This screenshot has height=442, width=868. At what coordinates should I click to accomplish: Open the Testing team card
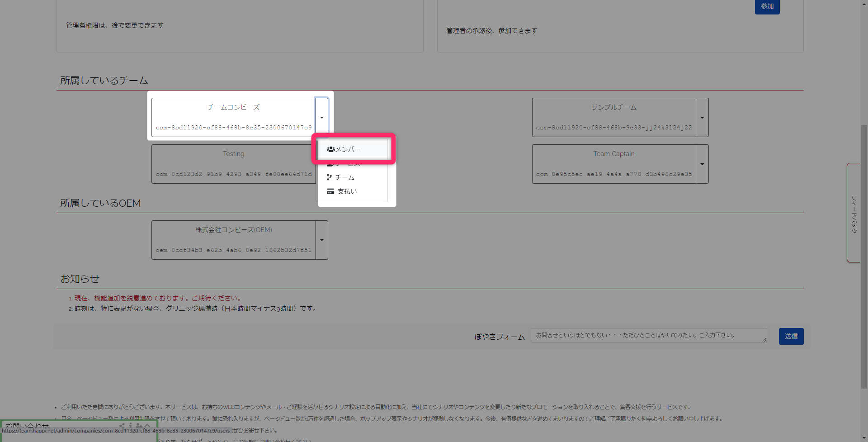pos(233,164)
